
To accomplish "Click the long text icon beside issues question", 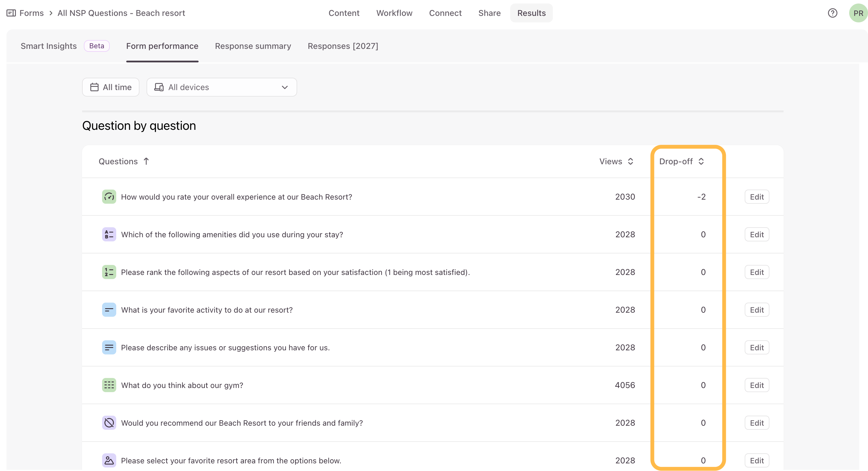I will click(109, 348).
